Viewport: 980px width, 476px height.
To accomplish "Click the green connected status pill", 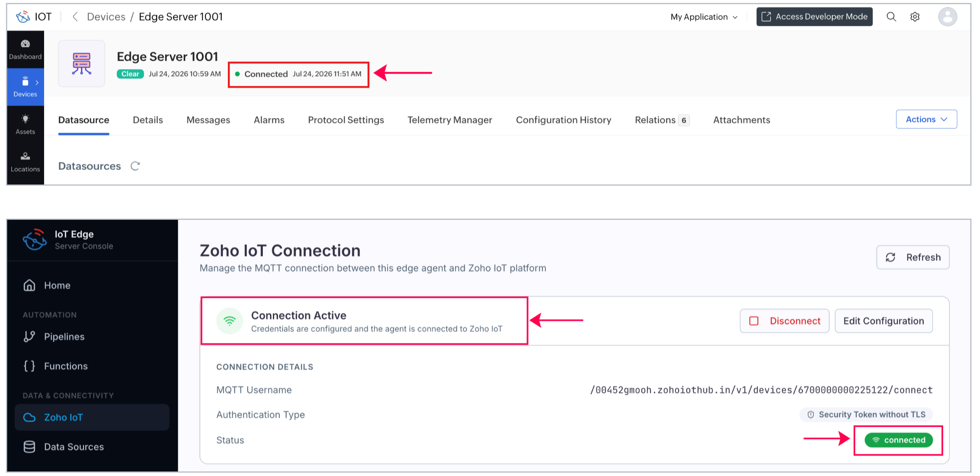I will [899, 440].
